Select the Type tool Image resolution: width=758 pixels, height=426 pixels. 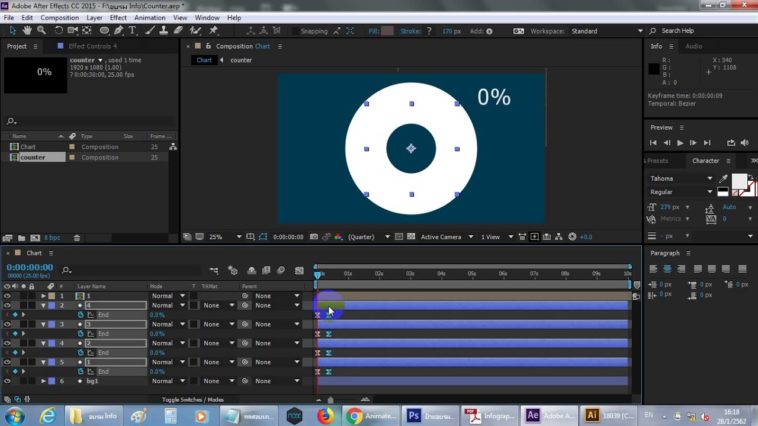[133, 31]
